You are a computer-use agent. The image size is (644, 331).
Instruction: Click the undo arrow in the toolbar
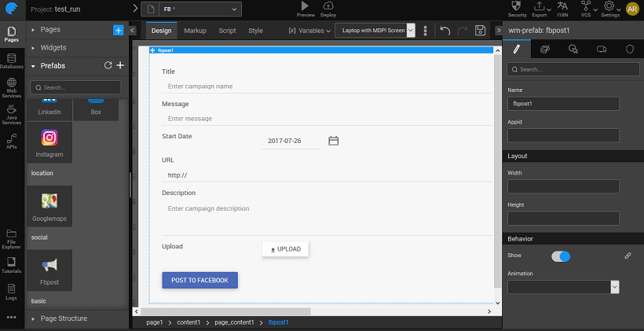pyautogui.click(x=445, y=31)
